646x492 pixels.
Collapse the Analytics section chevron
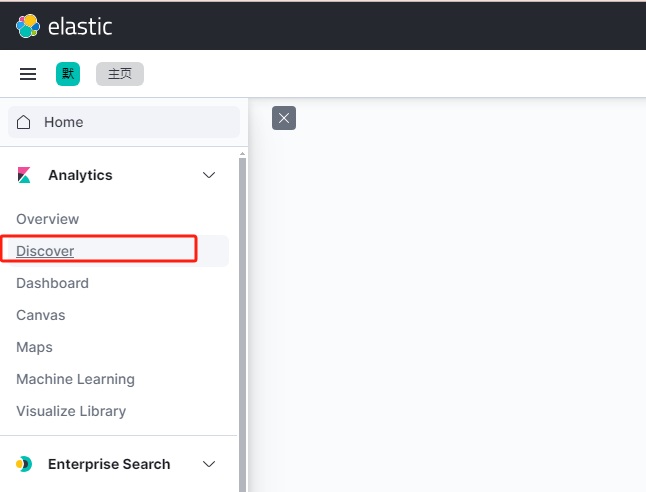[x=209, y=175]
